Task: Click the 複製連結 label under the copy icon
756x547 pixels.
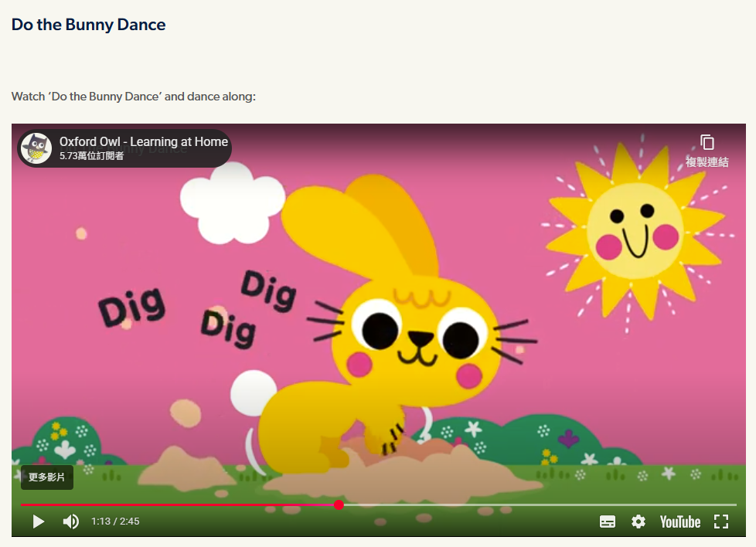Action: tap(707, 162)
